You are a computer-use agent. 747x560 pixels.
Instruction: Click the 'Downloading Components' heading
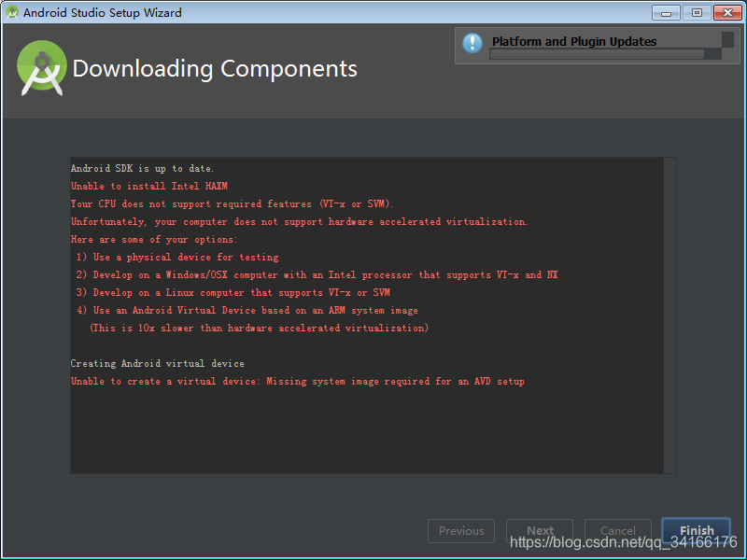215,68
